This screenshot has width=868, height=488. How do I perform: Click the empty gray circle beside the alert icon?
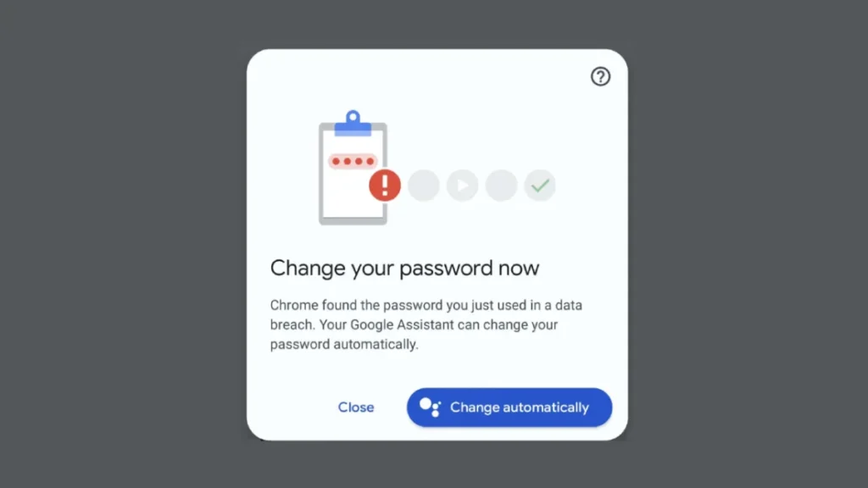pyautogui.click(x=424, y=186)
